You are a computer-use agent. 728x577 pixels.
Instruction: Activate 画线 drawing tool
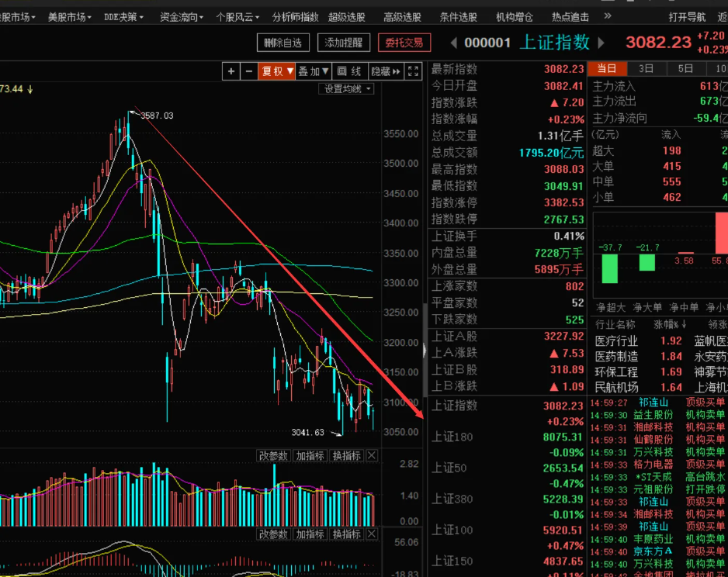point(349,71)
